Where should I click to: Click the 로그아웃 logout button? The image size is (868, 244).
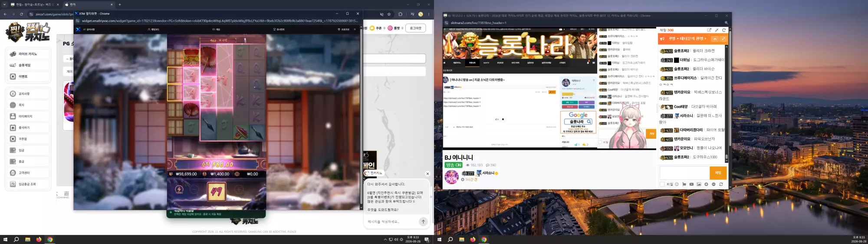416,28
